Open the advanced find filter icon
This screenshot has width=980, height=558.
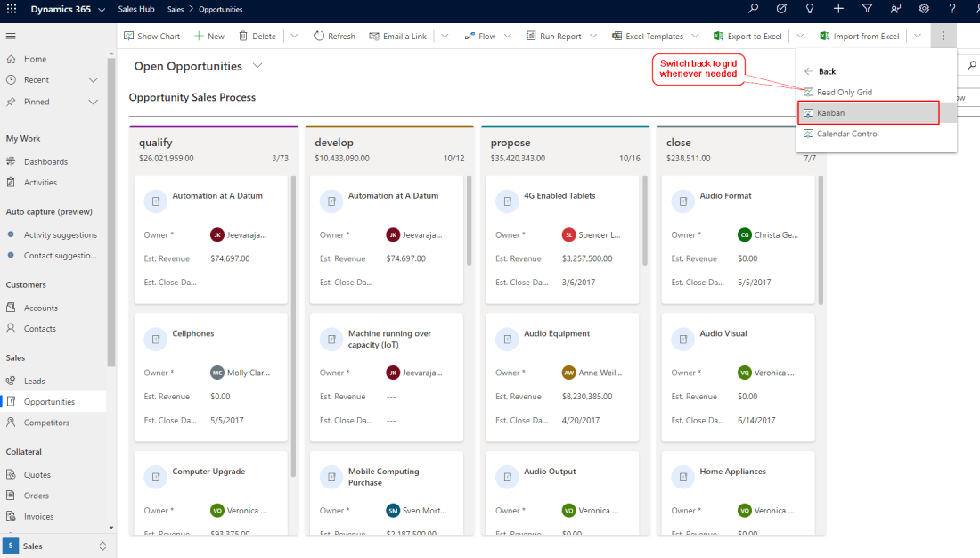(x=867, y=9)
